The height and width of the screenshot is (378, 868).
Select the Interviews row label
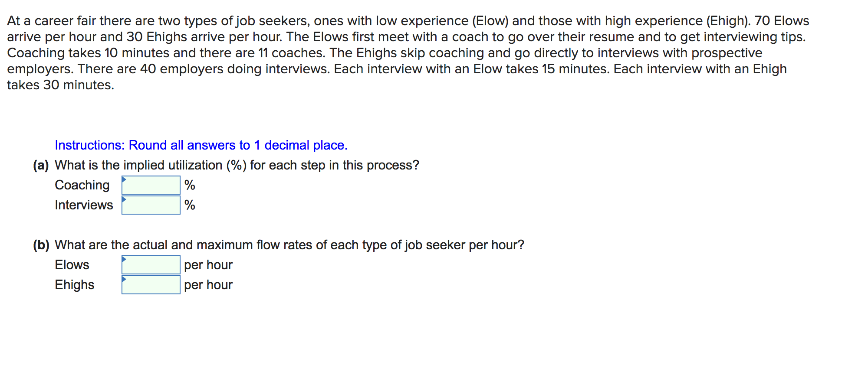point(84,205)
